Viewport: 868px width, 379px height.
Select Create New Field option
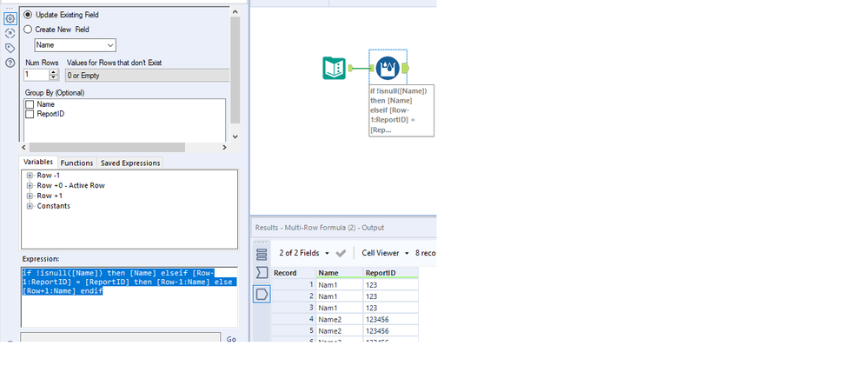[28, 30]
